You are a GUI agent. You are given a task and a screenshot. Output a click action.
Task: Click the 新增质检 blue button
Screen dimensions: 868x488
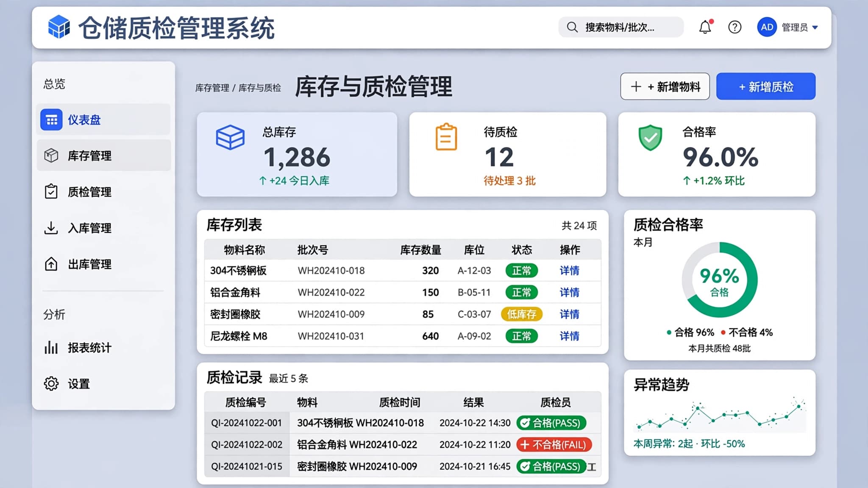tap(765, 86)
